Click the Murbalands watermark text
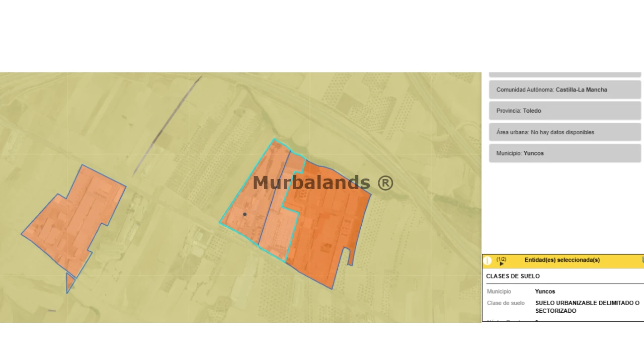The width and height of the screenshot is (644, 362). pos(323,183)
